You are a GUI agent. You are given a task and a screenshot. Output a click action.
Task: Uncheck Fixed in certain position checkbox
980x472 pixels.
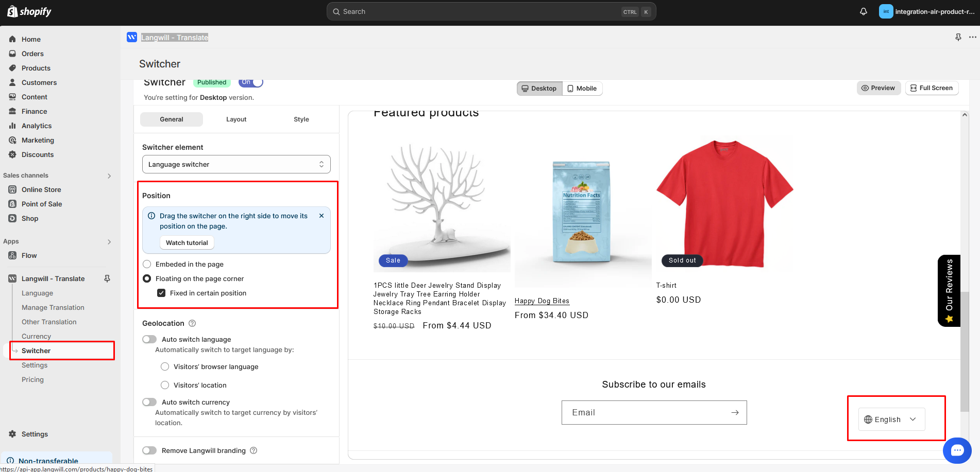pyautogui.click(x=161, y=293)
